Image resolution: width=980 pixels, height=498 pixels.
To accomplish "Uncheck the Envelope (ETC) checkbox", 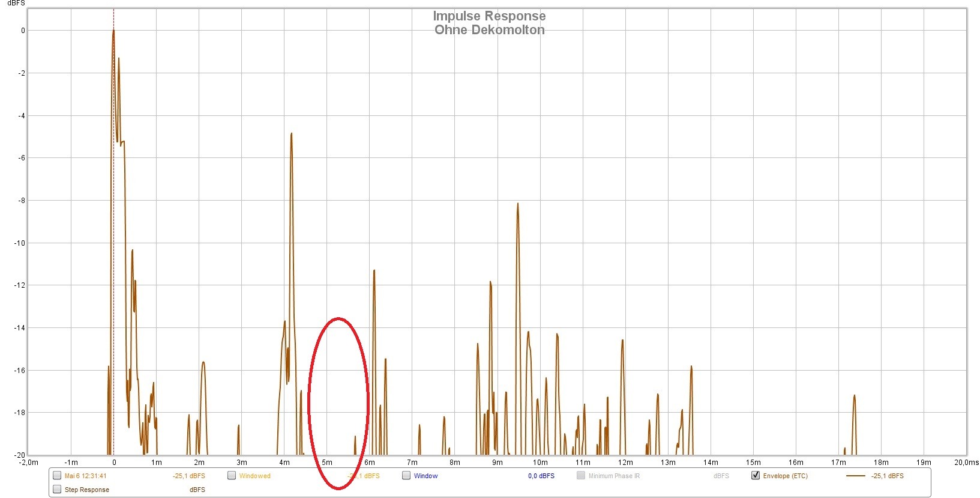I will click(756, 475).
